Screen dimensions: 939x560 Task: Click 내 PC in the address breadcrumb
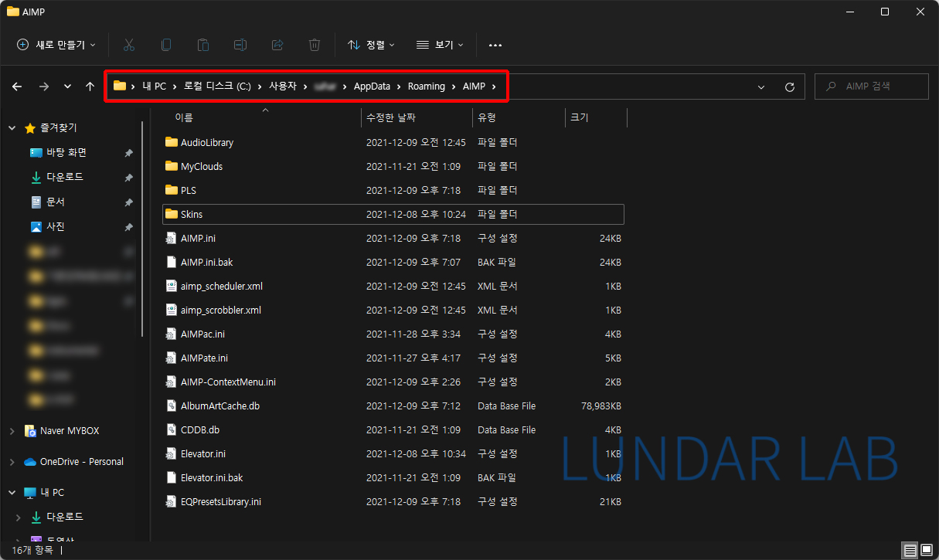[x=155, y=86]
